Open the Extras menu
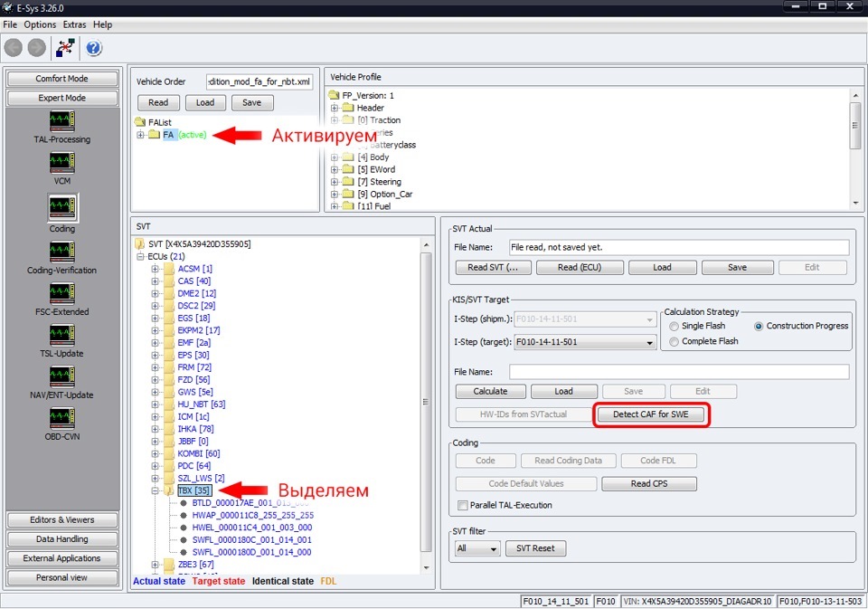The image size is (868, 609). (74, 24)
